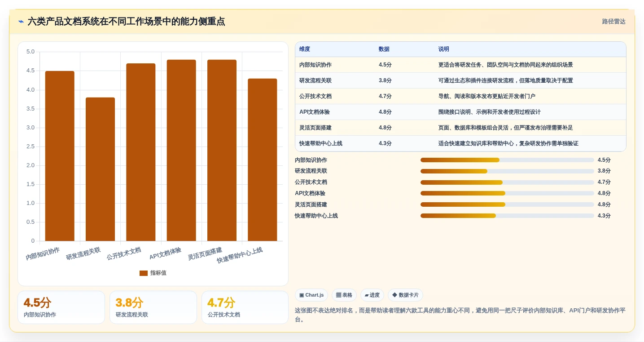Click the x-axis label 快速帮助中心上线
The height and width of the screenshot is (342, 644).
click(240, 255)
